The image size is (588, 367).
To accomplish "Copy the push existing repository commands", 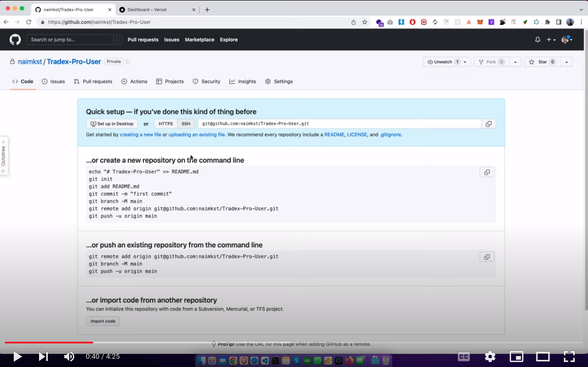I will (x=486, y=257).
